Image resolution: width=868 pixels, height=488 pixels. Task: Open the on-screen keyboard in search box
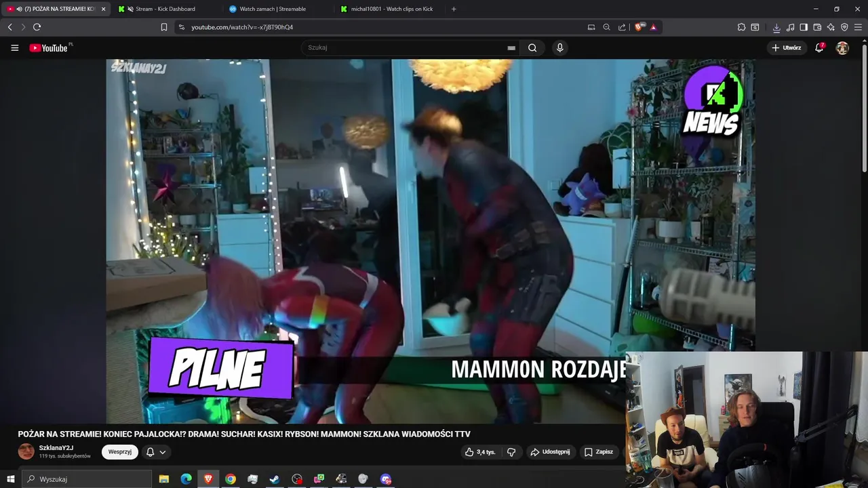pos(511,48)
